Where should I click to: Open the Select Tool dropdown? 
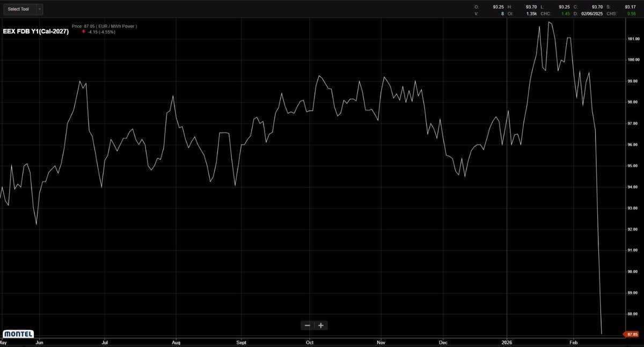(23, 9)
